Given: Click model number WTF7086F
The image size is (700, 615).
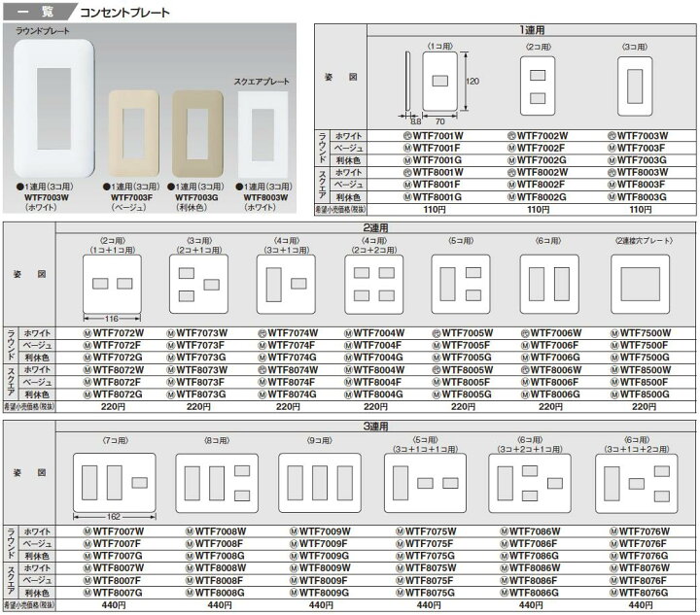Looking at the screenshot, I should pos(533,544).
